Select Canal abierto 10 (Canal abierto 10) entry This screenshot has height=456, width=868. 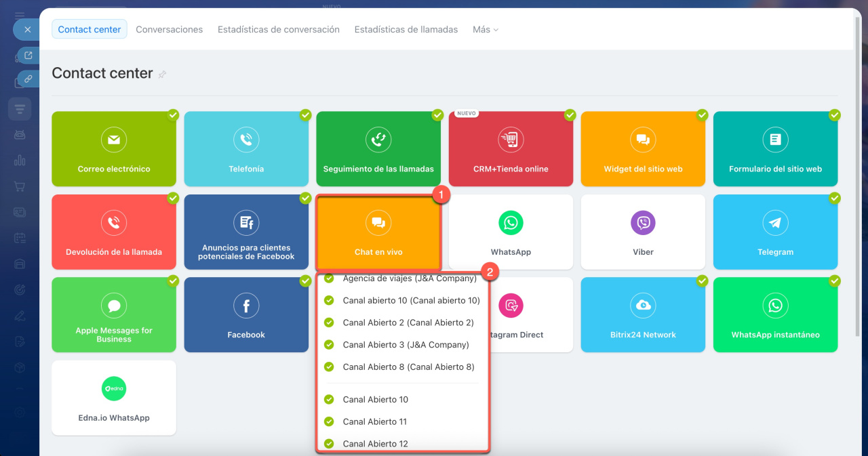[411, 301]
